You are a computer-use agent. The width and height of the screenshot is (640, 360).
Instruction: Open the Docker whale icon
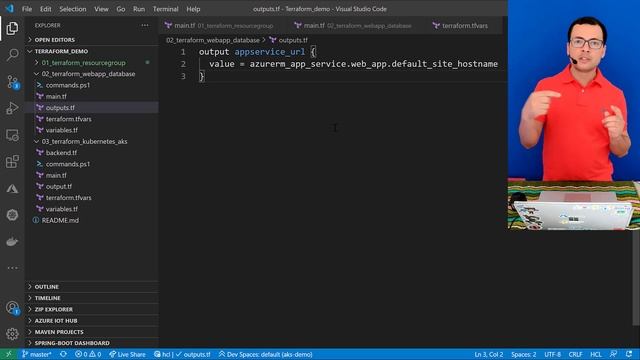tap(12, 242)
